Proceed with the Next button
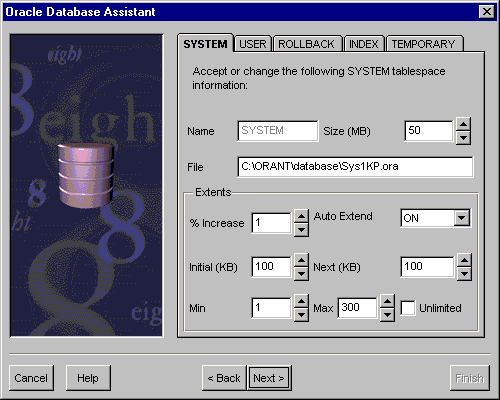The width and height of the screenshot is (500, 400). tap(269, 378)
